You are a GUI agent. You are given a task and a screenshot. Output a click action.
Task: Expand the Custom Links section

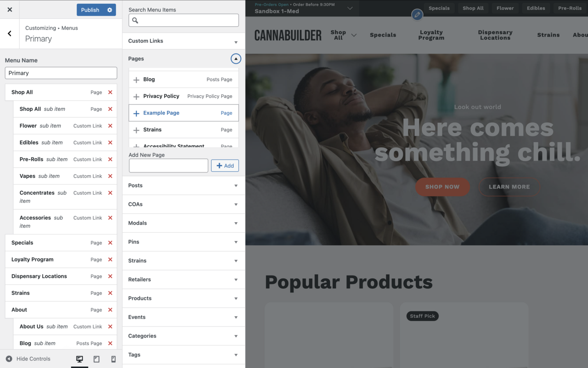pos(184,41)
